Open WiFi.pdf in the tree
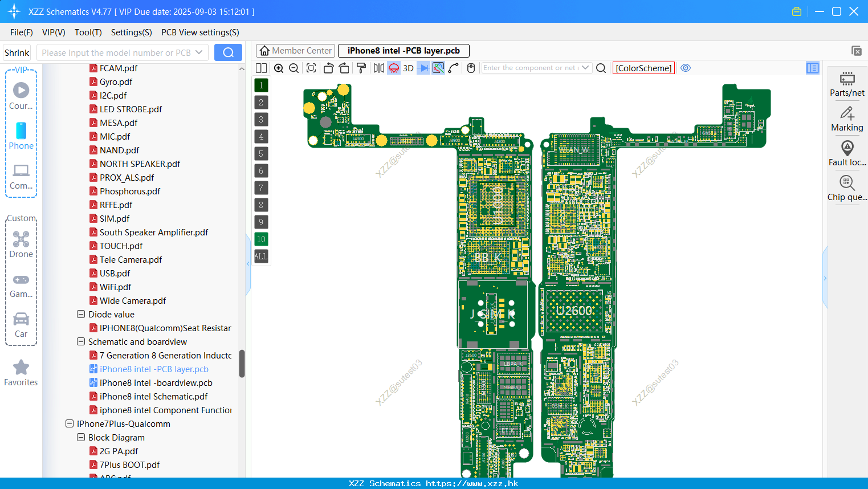The width and height of the screenshot is (868, 489). pyautogui.click(x=115, y=287)
